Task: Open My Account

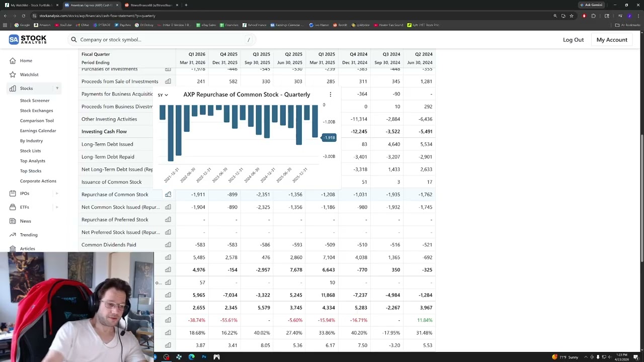Action: tap(612, 40)
